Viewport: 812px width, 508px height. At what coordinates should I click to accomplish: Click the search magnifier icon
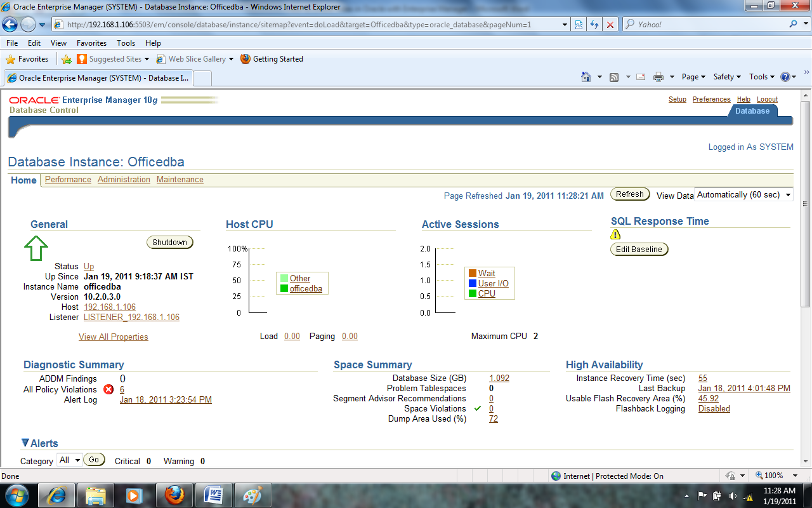(794, 24)
